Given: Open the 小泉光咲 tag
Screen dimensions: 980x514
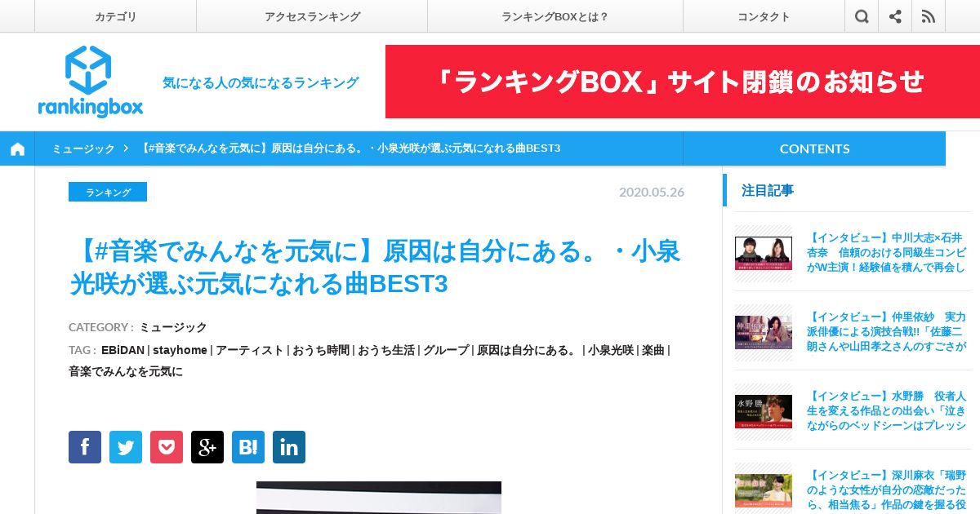Looking at the screenshot, I should point(611,350).
